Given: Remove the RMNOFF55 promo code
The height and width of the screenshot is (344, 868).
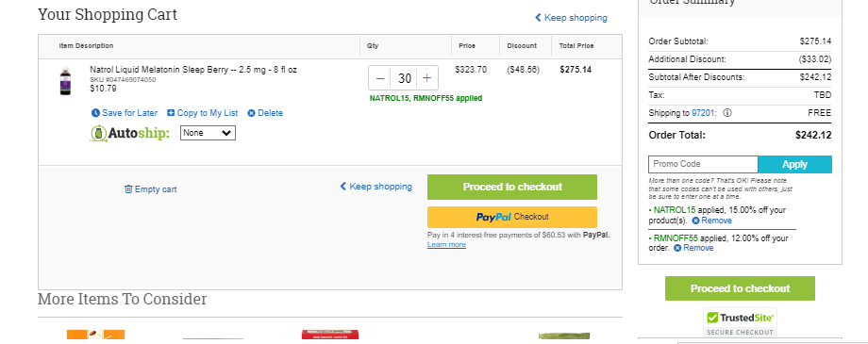Looking at the screenshot, I should (x=693, y=248).
